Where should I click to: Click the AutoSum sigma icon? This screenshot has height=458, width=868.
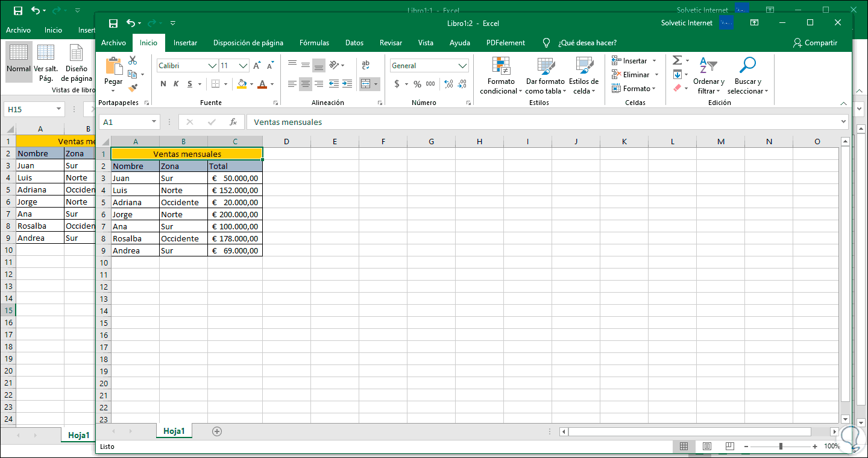coord(677,60)
